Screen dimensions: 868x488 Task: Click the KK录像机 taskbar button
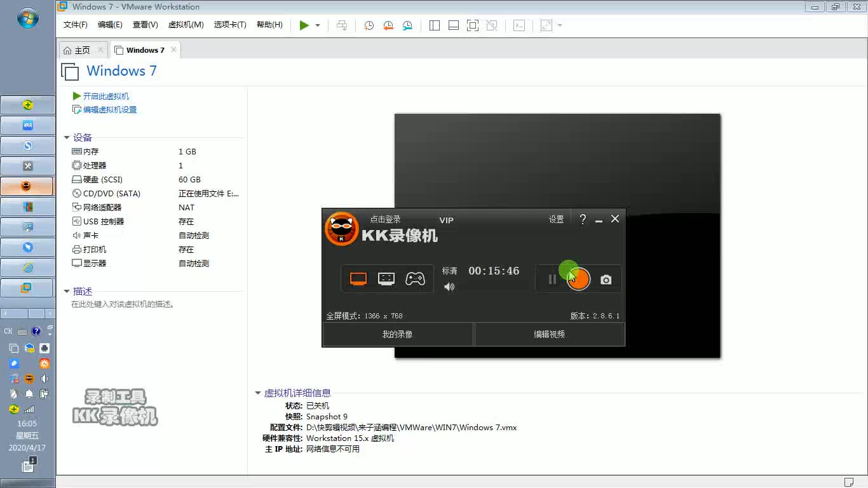27,186
